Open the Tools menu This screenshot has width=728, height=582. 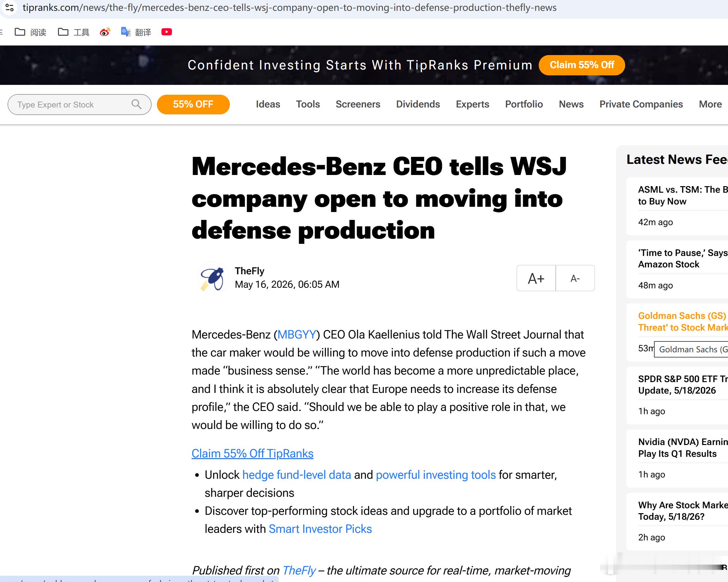308,104
